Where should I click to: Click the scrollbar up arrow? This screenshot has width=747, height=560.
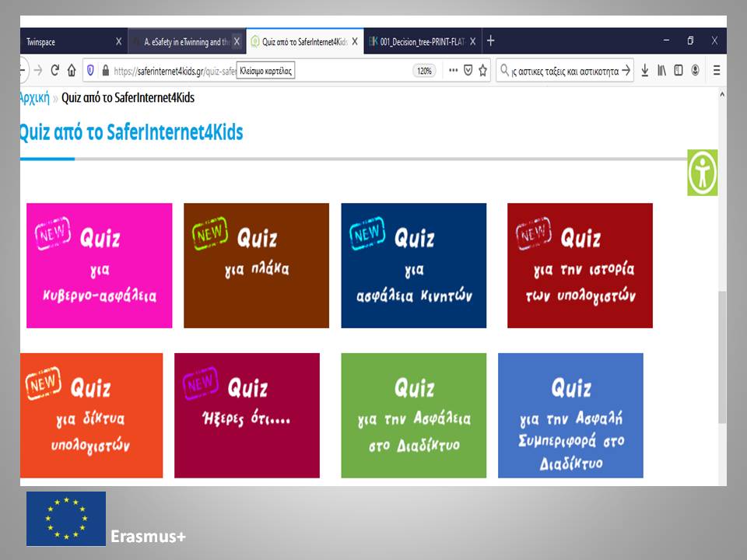[x=722, y=94]
